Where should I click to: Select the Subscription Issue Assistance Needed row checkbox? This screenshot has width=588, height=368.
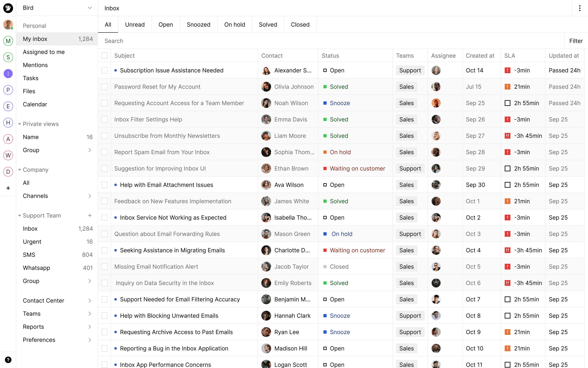tap(105, 70)
